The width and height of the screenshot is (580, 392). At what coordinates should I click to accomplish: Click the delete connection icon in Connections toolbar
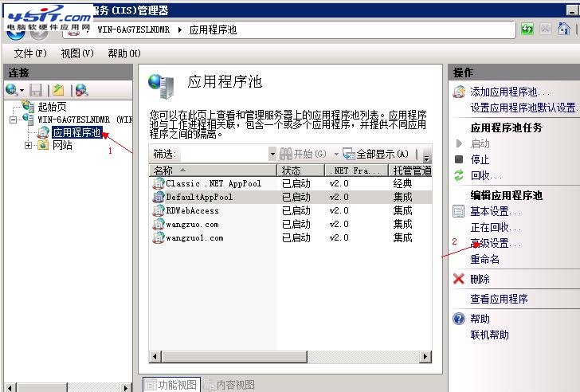[81, 90]
